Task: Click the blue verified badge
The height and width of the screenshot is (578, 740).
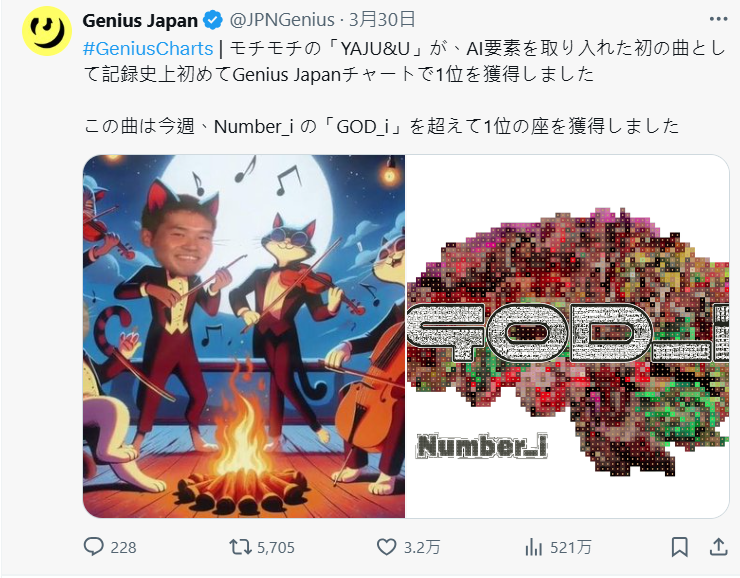Action: (212, 20)
